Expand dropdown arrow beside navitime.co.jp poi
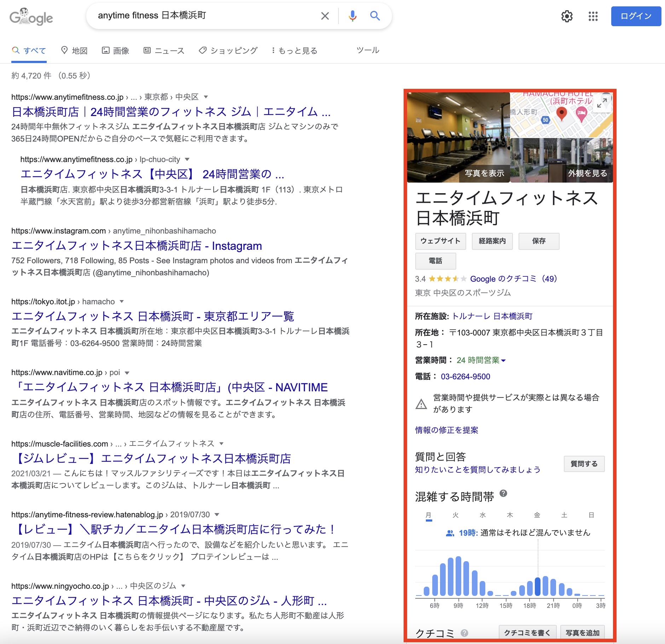 [127, 373]
